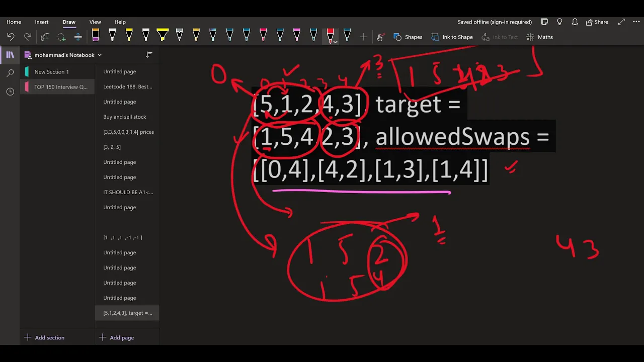Toggle Draw with Touch mode
The width and height of the screenshot is (644, 362).
pos(380,37)
